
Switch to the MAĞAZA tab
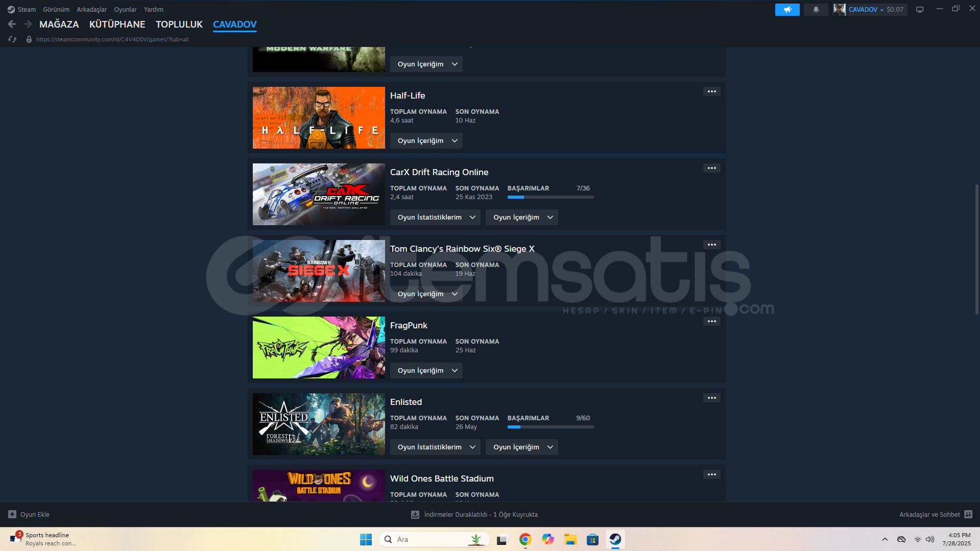59,24
